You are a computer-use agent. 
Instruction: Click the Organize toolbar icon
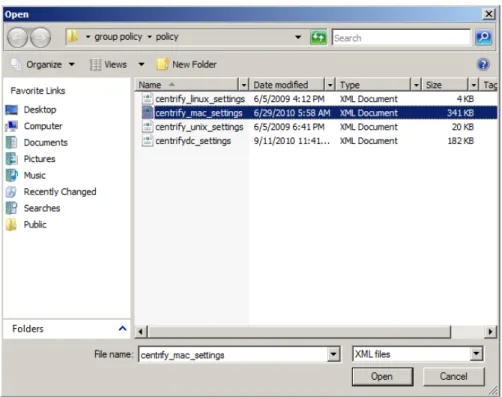point(16,64)
